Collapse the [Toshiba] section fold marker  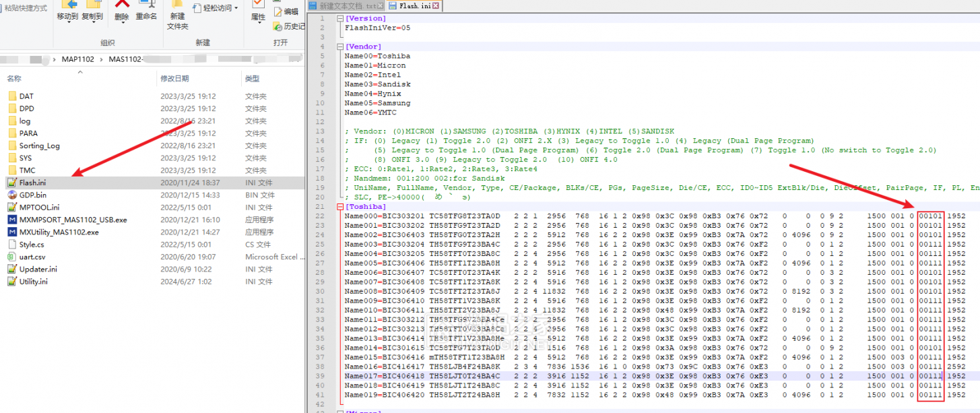point(339,207)
